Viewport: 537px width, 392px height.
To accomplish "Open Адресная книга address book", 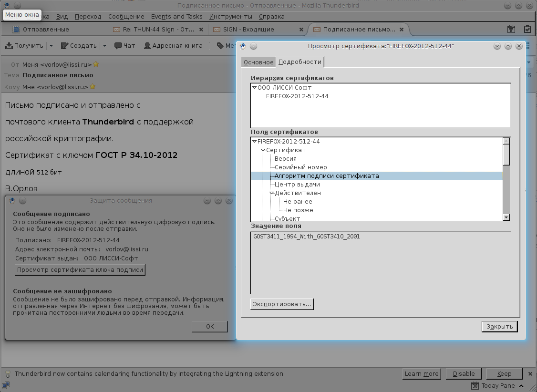I will pos(173,45).
